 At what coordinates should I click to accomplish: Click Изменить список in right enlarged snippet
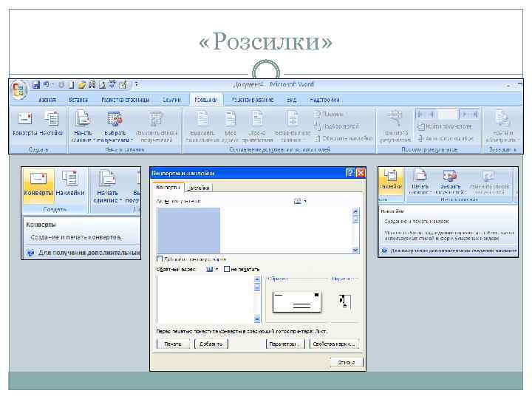tap(490, 182)
